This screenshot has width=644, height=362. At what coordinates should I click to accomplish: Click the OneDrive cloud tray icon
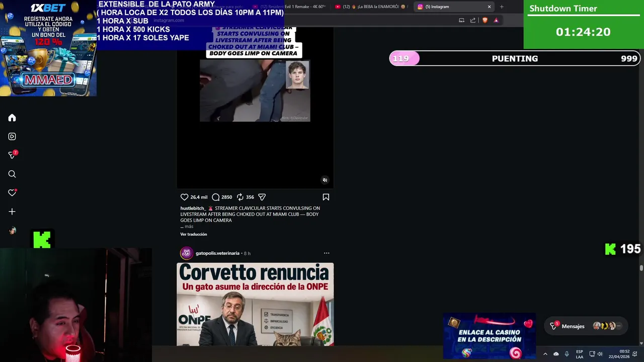556,354
